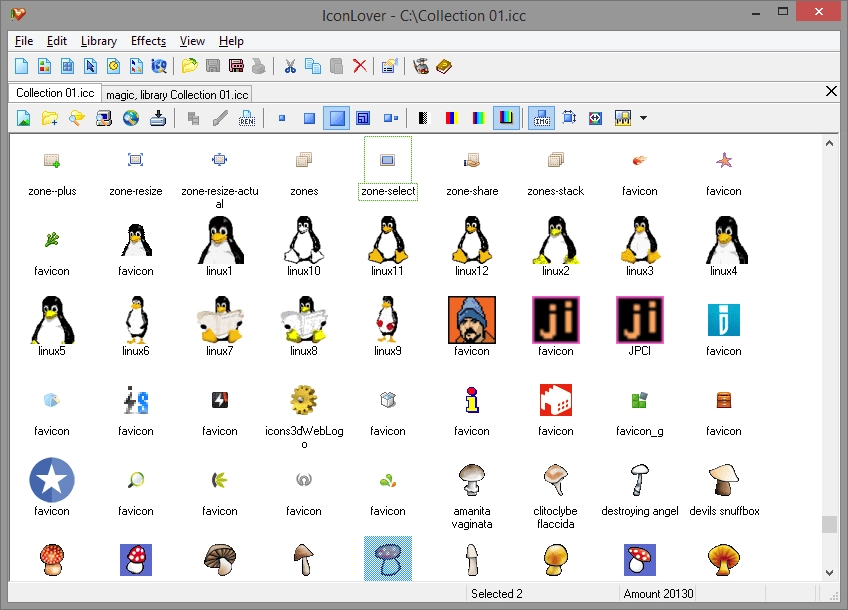Toggle the IMG image view mode
The height and width of the screenshot is (610, 848).
(x=542, y=118)
